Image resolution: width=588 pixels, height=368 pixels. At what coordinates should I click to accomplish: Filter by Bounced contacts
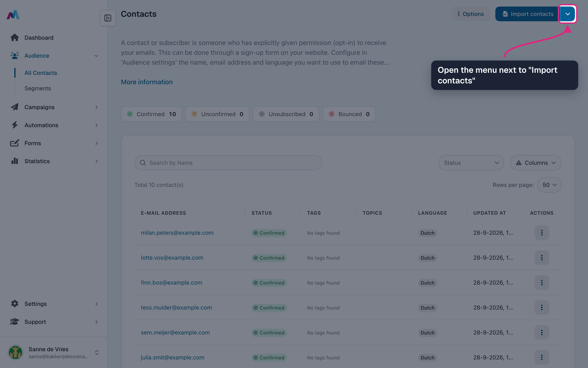point(349,114)
